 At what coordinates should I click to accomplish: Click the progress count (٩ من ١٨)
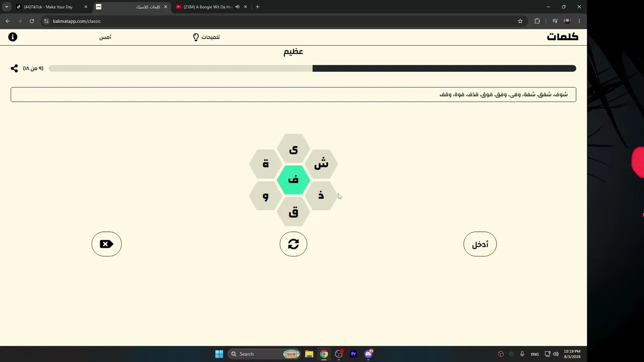coord(33,68)
